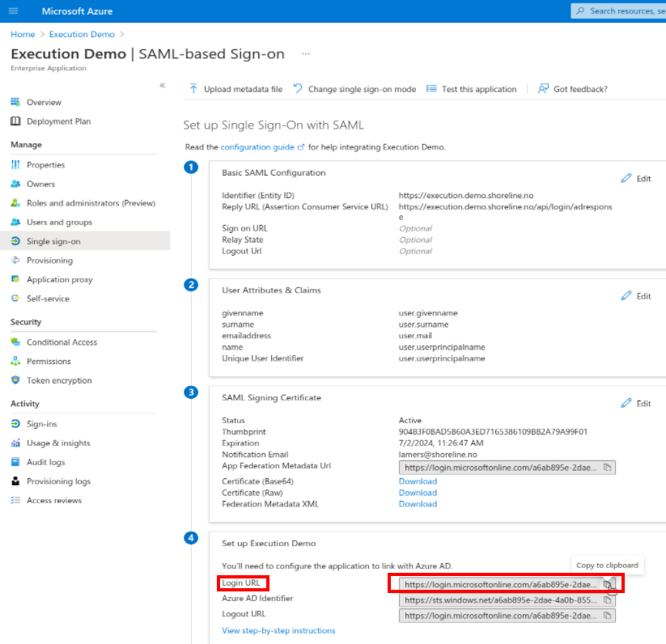Click the Microsoft Azure portal title
The height and width of the screenshot is (644, 666).
tap(78, 11)
